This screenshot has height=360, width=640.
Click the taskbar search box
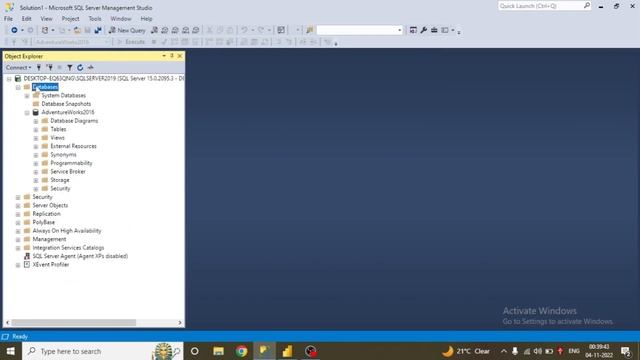[102, 351]
